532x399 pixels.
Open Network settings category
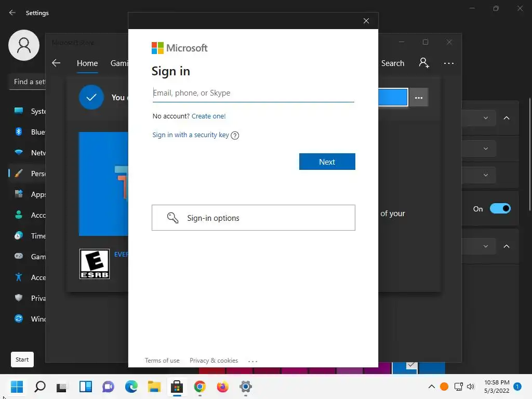(27, 153)
